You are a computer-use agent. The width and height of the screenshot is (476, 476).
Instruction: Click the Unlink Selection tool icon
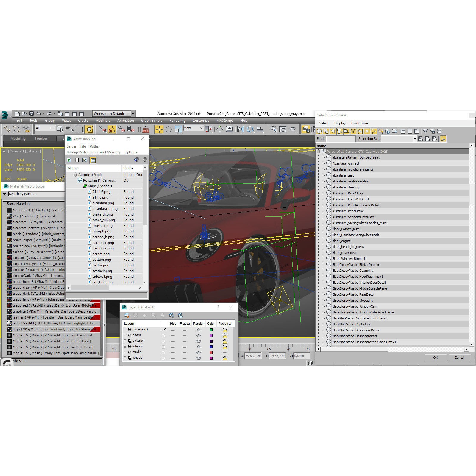pyautogui.click(x=16, y=129)
